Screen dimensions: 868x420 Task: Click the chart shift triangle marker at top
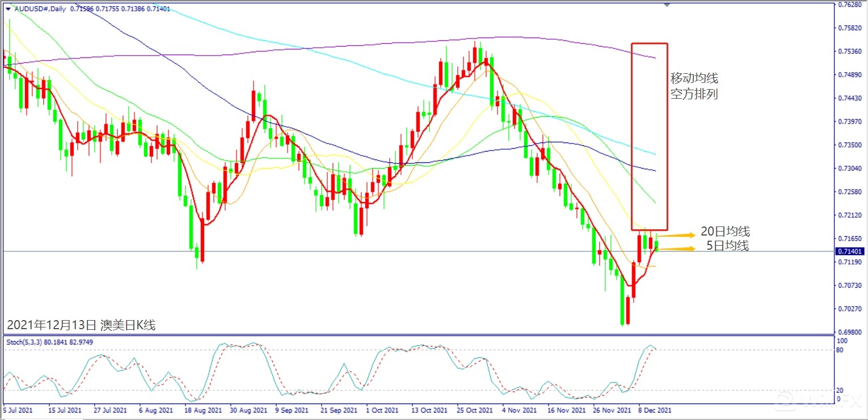667,5
